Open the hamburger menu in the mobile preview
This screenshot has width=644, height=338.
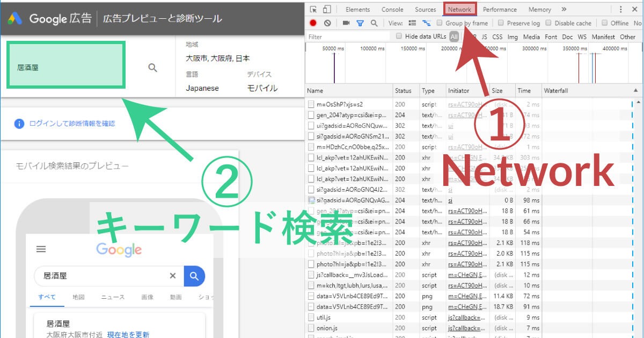tap(41, 249)
